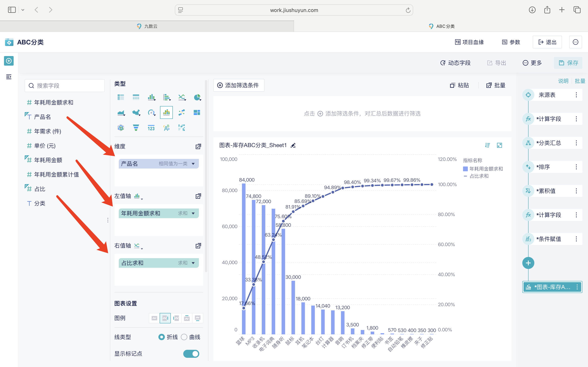Click the 保存 button
The height and width of the screenshot is (367, 588).
coord(568,63)
